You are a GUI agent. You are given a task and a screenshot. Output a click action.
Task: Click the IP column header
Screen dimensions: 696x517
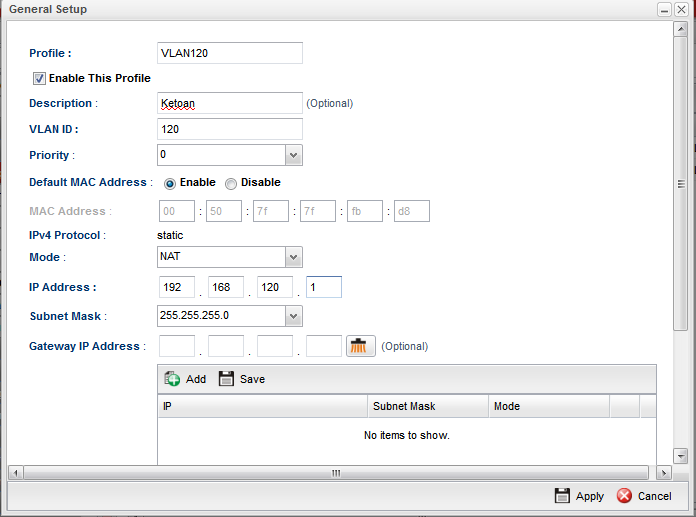[262, 407]
